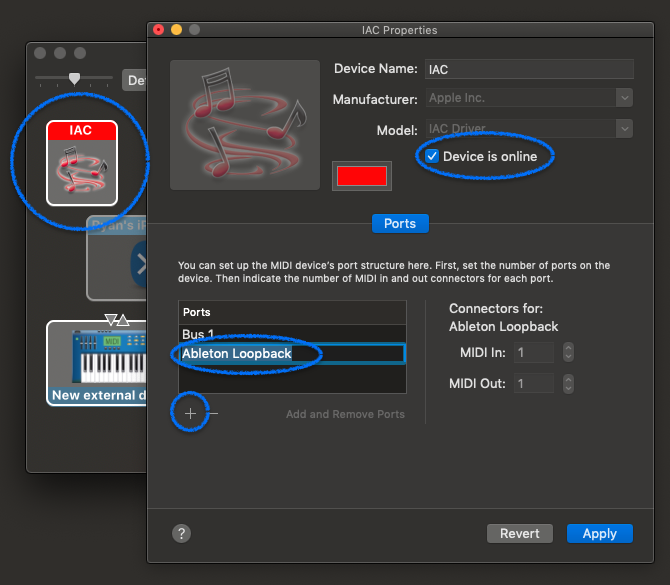Minimize the IAC Properties window

pos(176,29)
